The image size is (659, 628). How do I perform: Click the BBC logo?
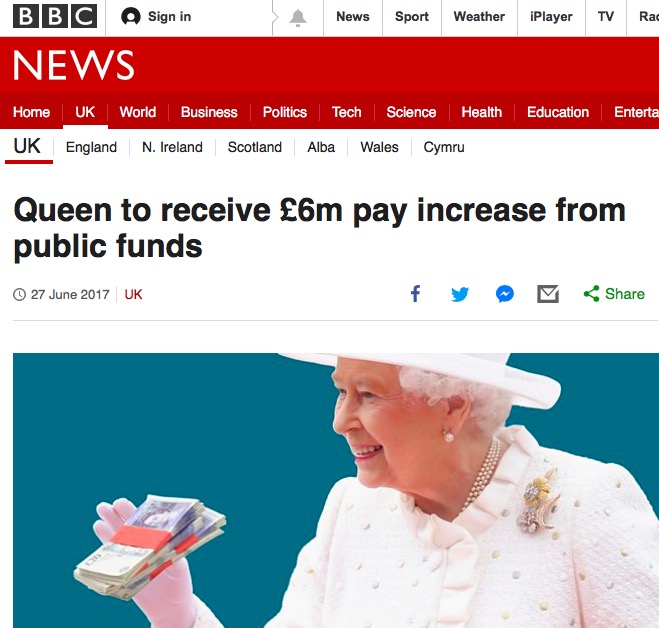click(55, 16)
